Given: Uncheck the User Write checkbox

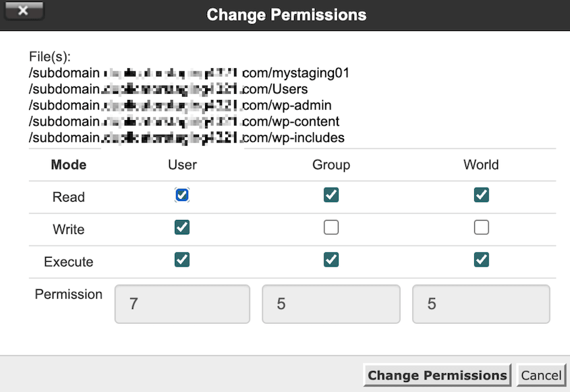Looking at the screenshot, I should click(181, 227).
